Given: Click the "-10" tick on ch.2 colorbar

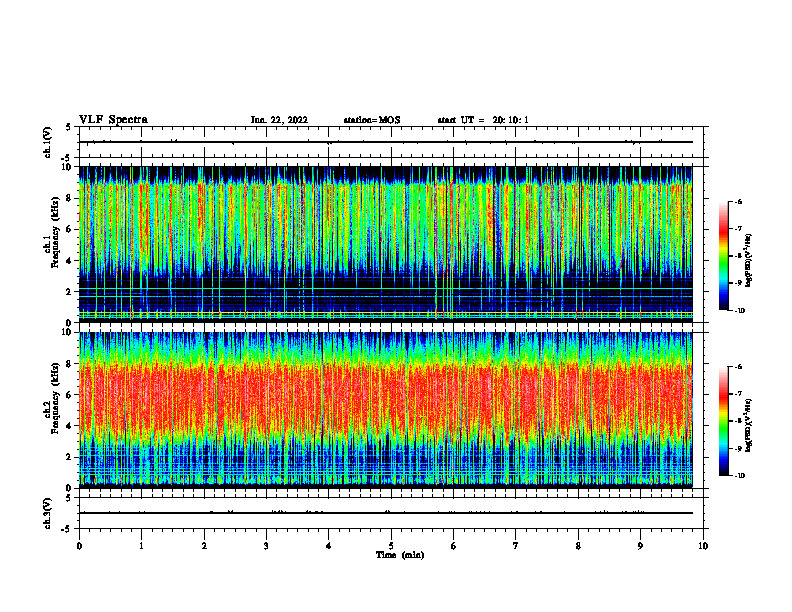Looking at the screenshot, I should pos(740,476).
